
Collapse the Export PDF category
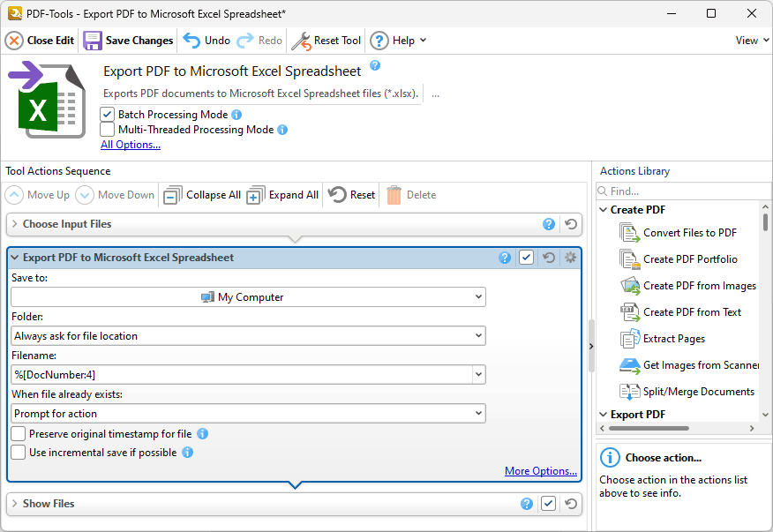coord(603,414)
